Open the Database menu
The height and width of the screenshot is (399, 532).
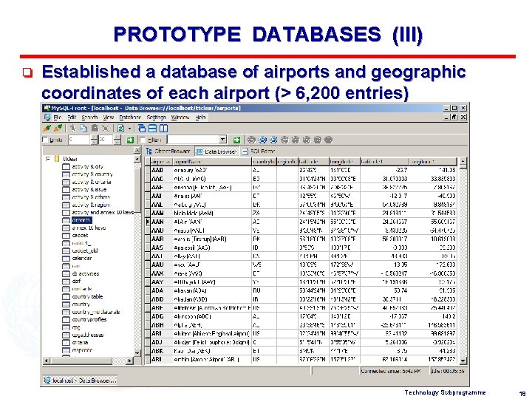130,117
